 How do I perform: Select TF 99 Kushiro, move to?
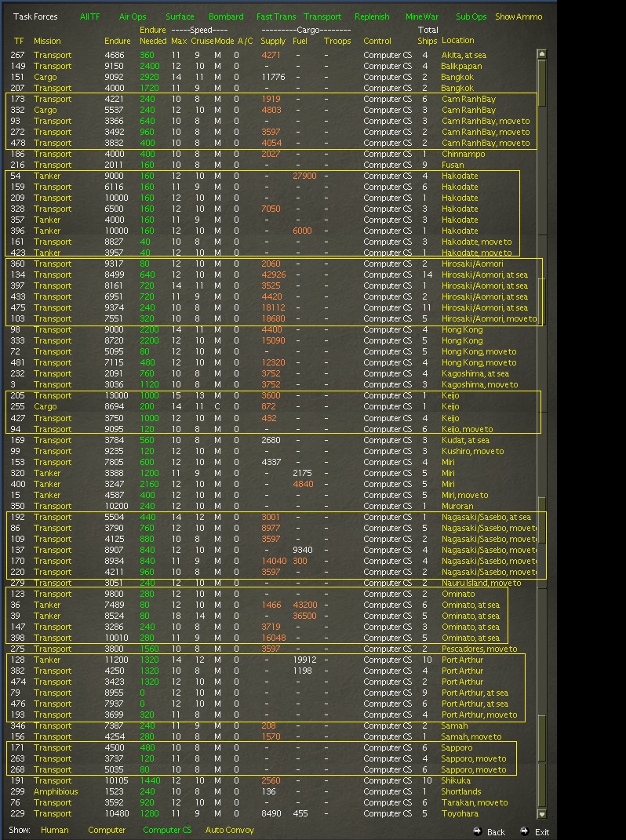(x=271, y=450)
